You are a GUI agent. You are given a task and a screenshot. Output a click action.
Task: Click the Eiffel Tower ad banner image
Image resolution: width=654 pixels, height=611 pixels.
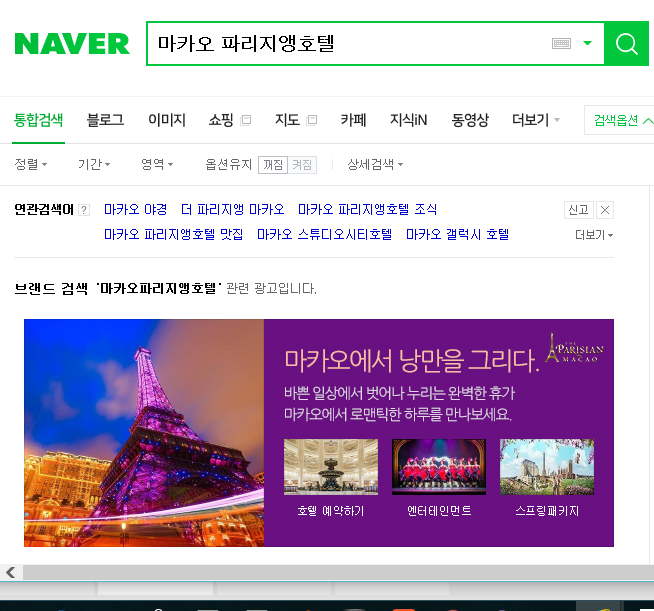pyautogui.click(x=144, y=433)
